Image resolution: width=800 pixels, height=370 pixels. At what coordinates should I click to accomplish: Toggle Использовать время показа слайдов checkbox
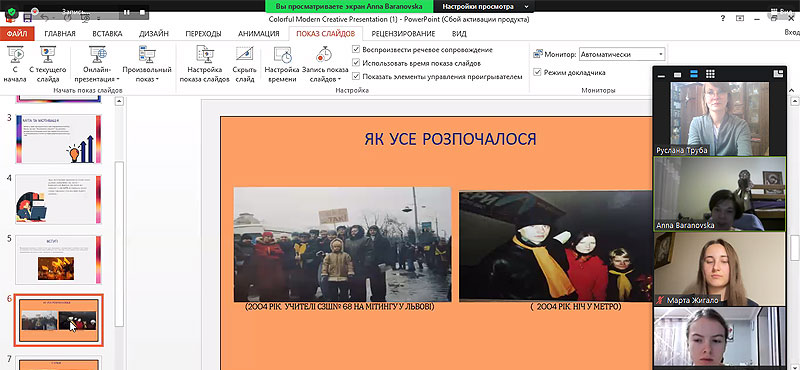[356, 63]
